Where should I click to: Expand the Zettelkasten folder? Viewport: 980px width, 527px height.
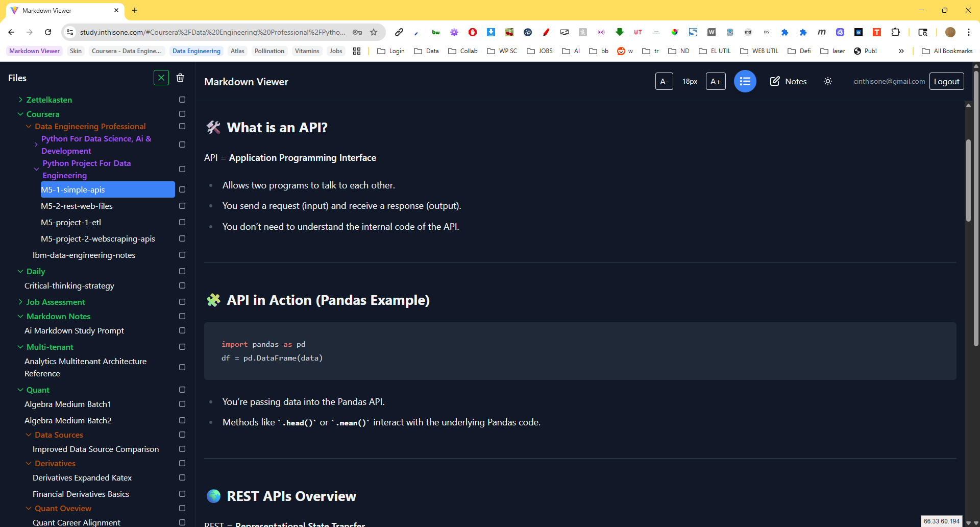tap(20, 100)
